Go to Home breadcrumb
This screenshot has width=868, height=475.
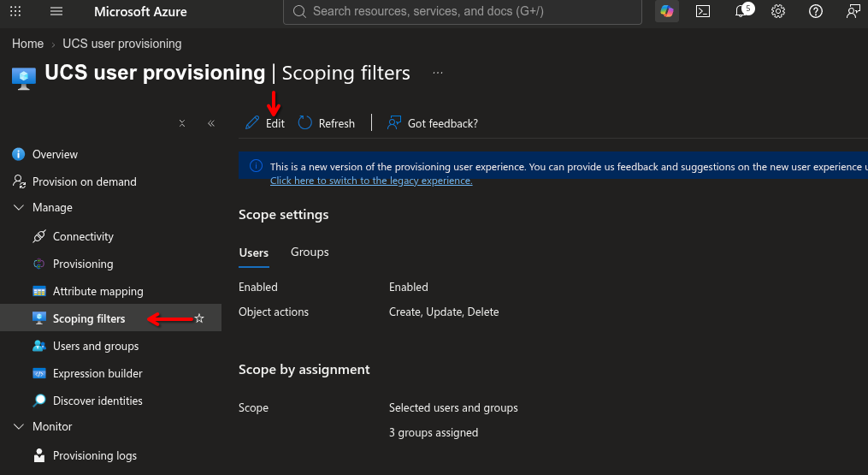click(27, 44)
